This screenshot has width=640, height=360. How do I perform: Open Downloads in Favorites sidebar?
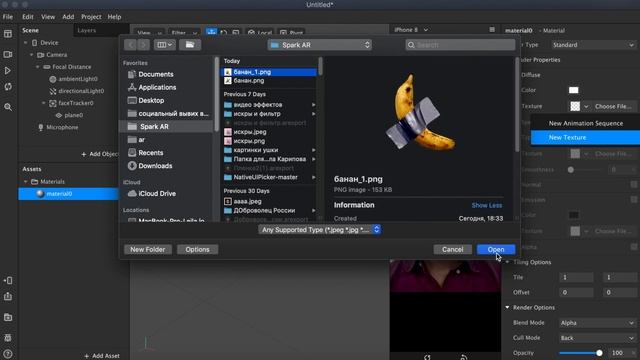[x=155, y=166]
